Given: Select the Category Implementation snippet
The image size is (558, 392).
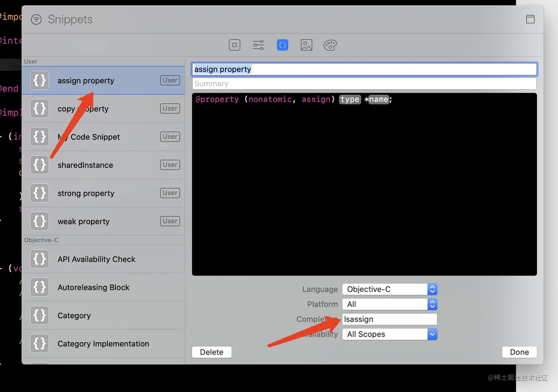Looking at the screenshot, I should [x=103, y=344].
